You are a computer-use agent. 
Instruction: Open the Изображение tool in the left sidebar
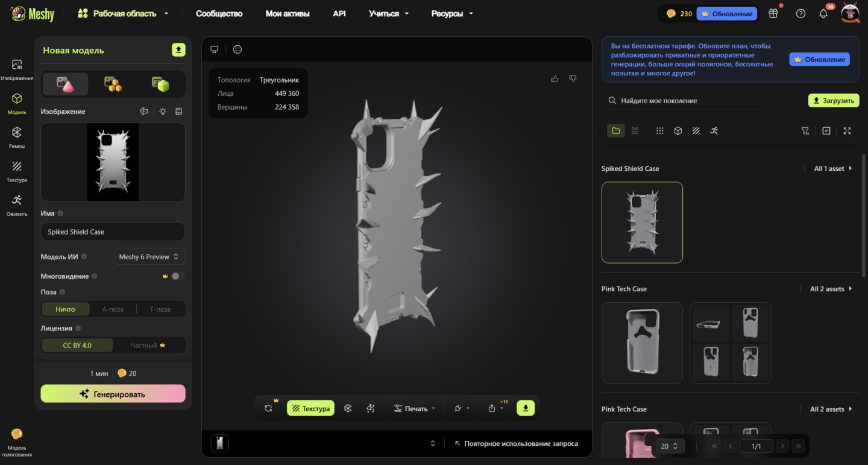(x=17, y=70)
